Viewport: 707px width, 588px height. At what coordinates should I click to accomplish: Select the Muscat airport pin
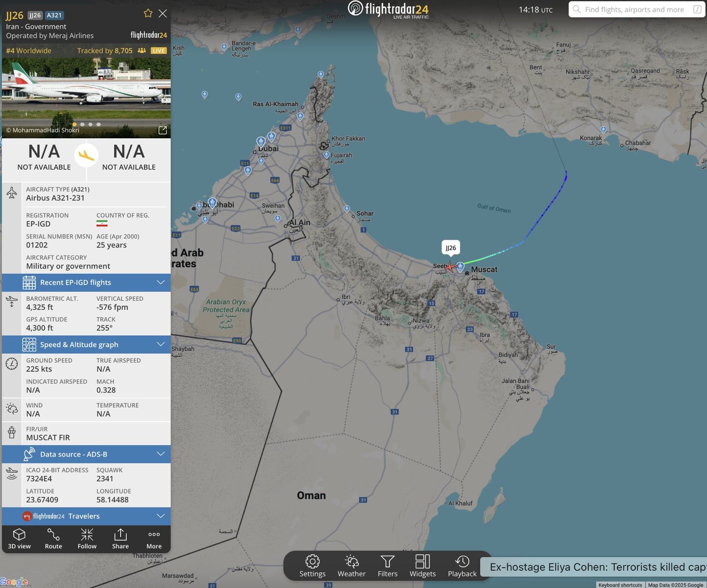460,267
